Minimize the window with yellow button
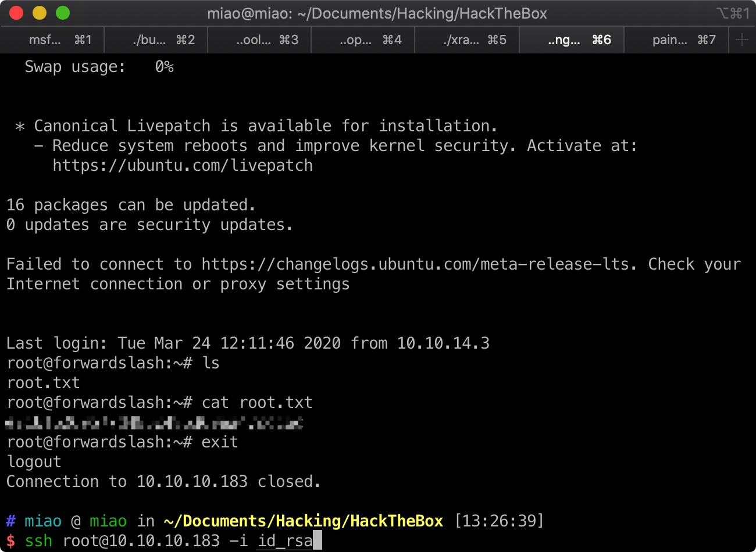Image resolution: width=756 pixels, height=552 pixels. 40,13
